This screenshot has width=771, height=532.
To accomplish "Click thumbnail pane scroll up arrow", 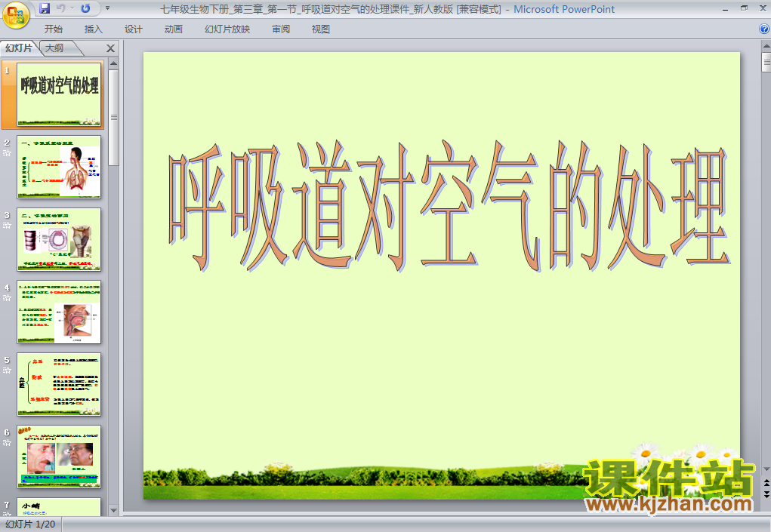I will [x=113, y=63].
